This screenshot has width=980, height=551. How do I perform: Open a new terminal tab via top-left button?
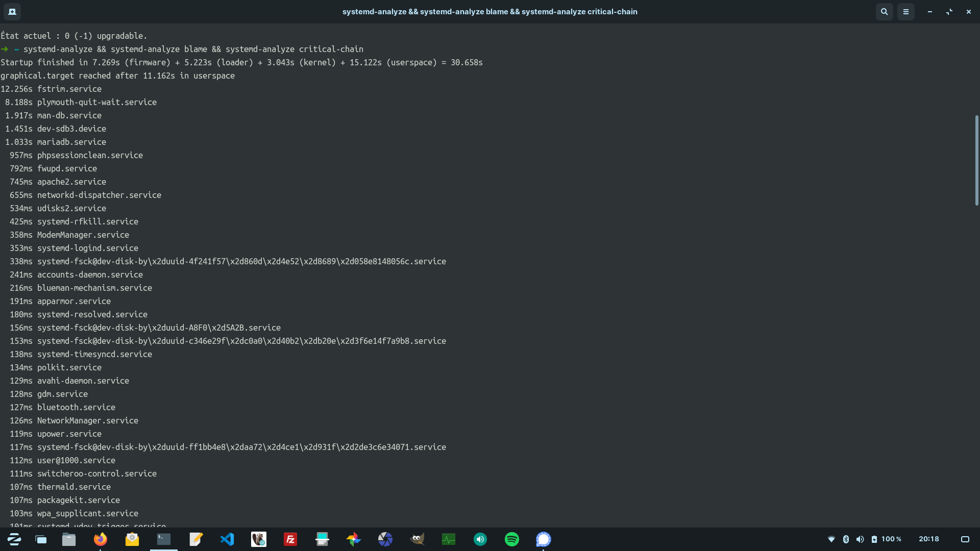tap(12, 11)
